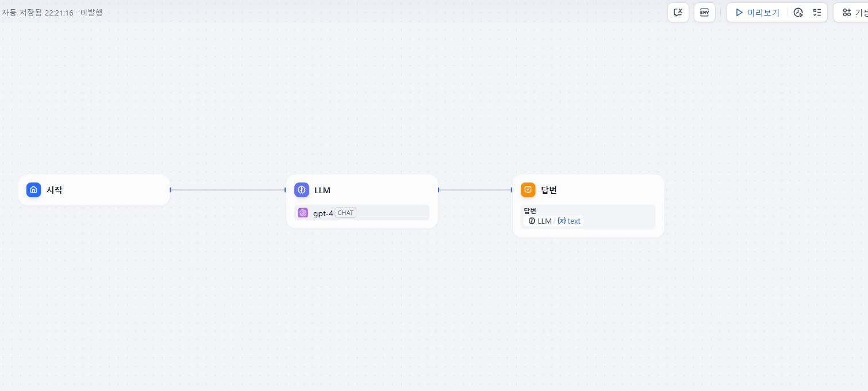Open the ENV environment variables panel
The image size is (868, 391).
coord(705,13)
